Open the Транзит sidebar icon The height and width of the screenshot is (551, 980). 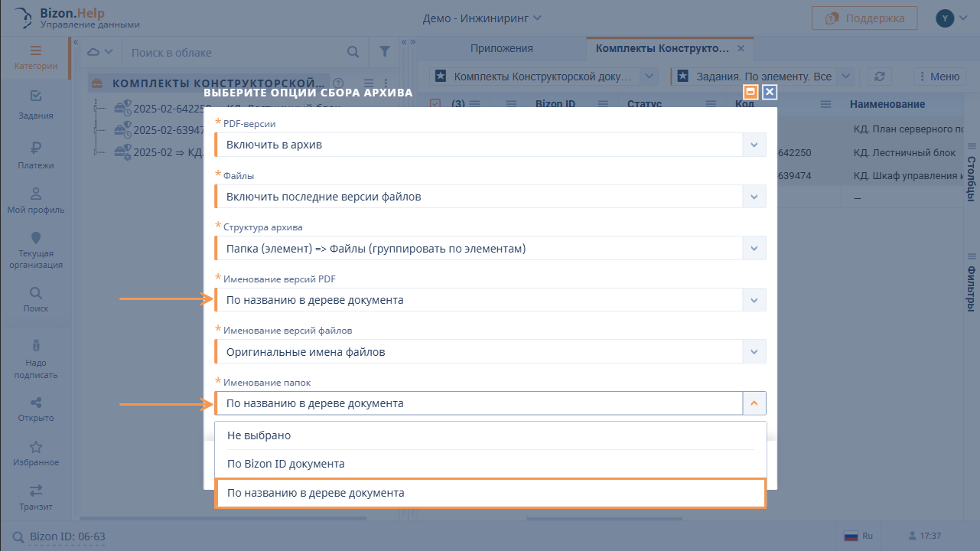click(x=36, y=491)
